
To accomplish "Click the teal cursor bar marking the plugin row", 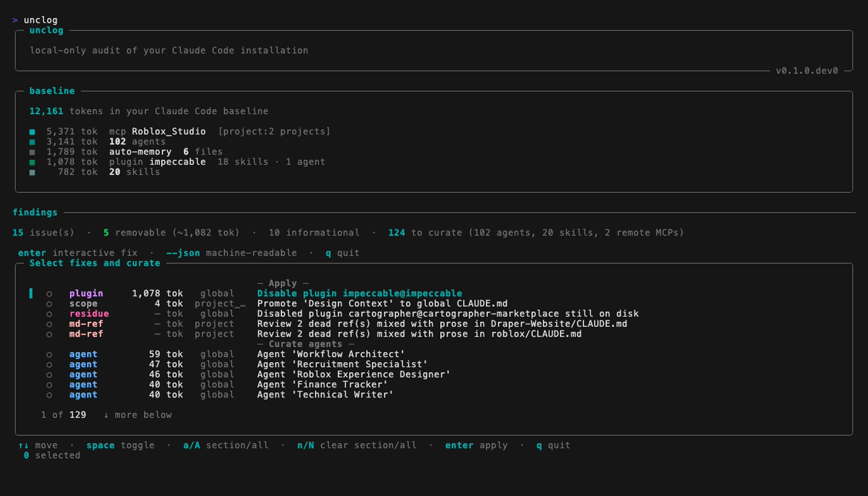I will 30,293.
